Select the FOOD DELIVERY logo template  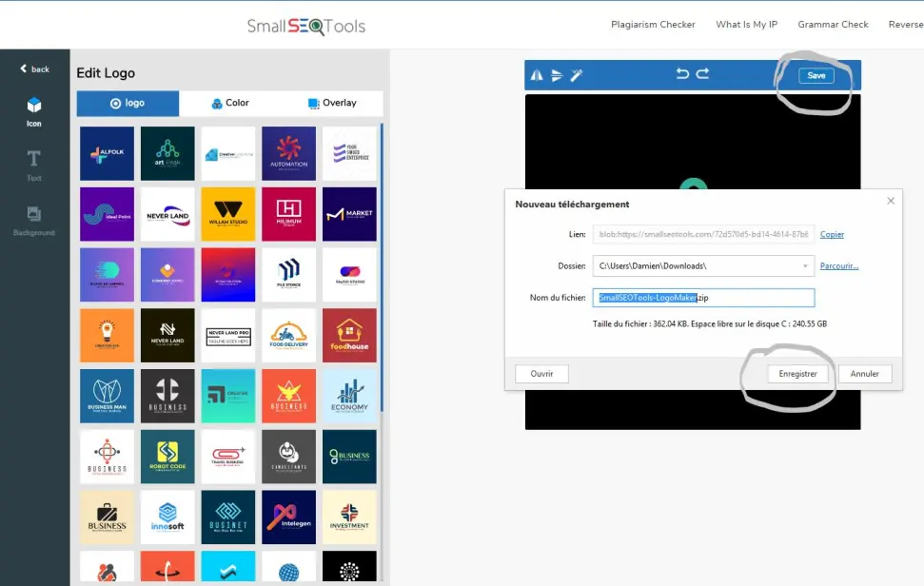288,335
